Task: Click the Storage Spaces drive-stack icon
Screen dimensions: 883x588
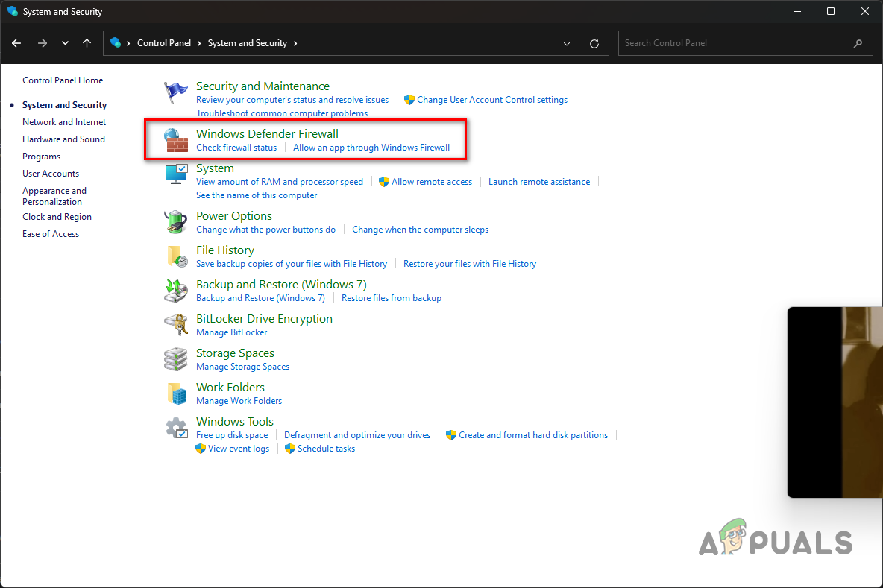Action: (176, 358)
